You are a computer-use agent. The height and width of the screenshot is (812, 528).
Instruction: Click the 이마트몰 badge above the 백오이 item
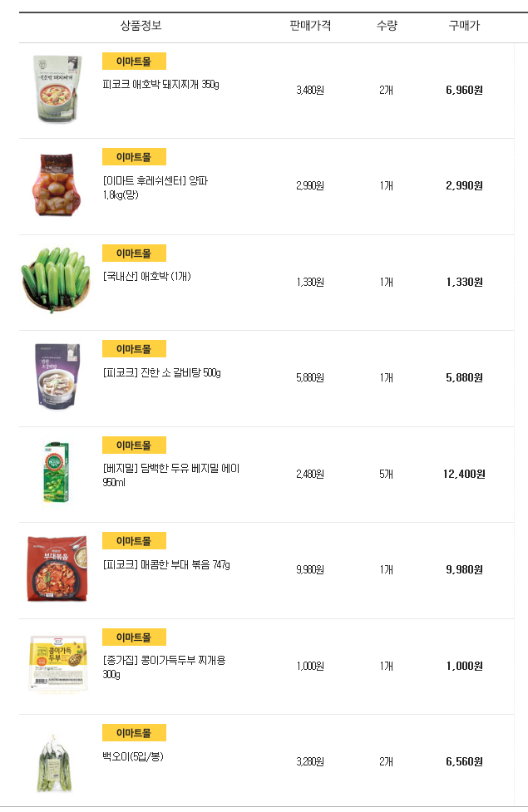coord(134,733)
